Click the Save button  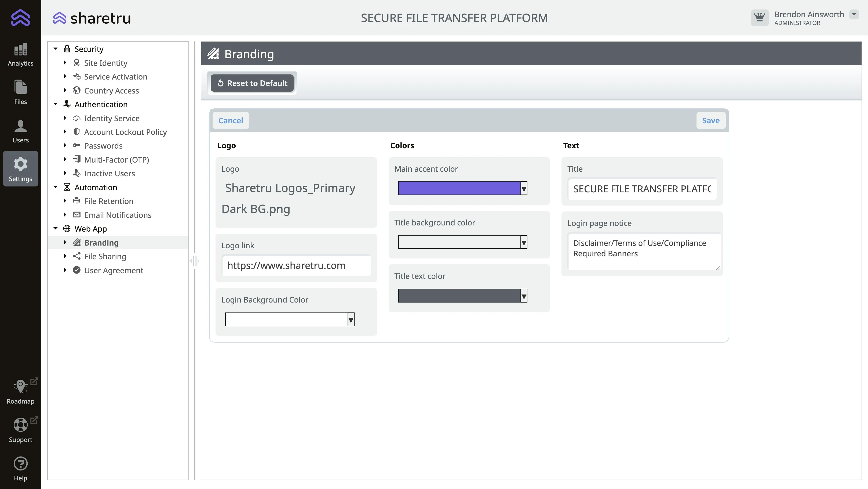click(711, 120)
